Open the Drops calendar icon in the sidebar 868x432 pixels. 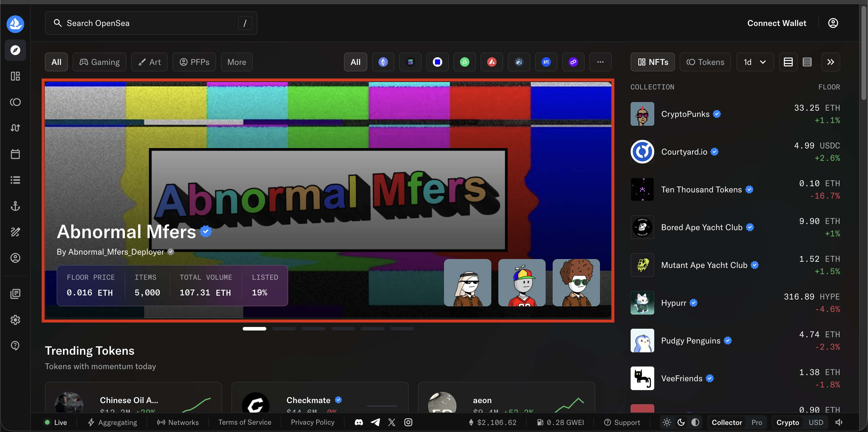pos(15,154)
